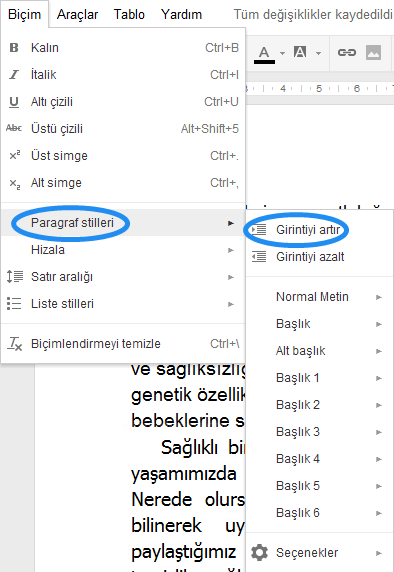
Task: Click the insert link toolbar icon
Action: (x=347, y=53)
